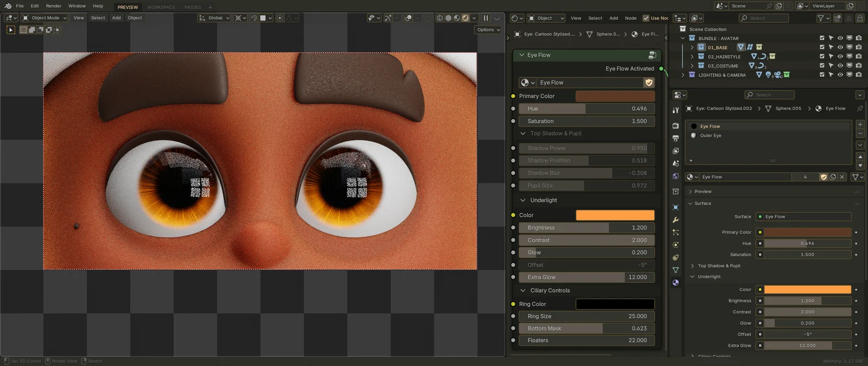Click the Options button in viewport
This screenshot has width=868, height=366.
pyautogui.click(x=488, y=30)
